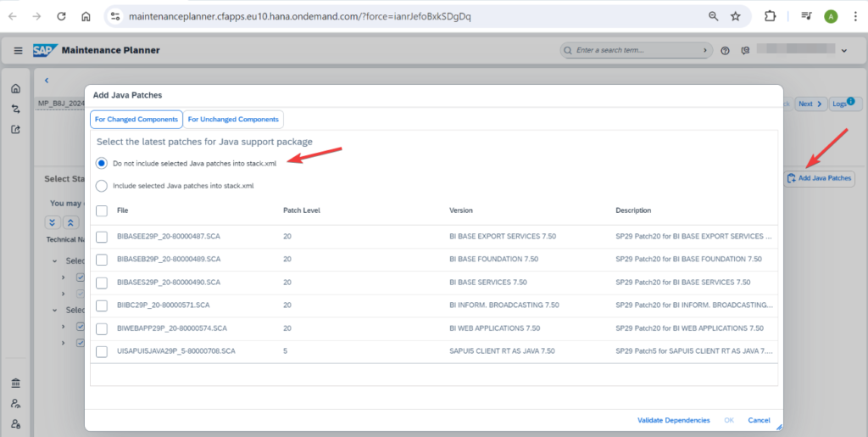
Task: Open site information icon in address bar
Action: [x=115, y=17]
